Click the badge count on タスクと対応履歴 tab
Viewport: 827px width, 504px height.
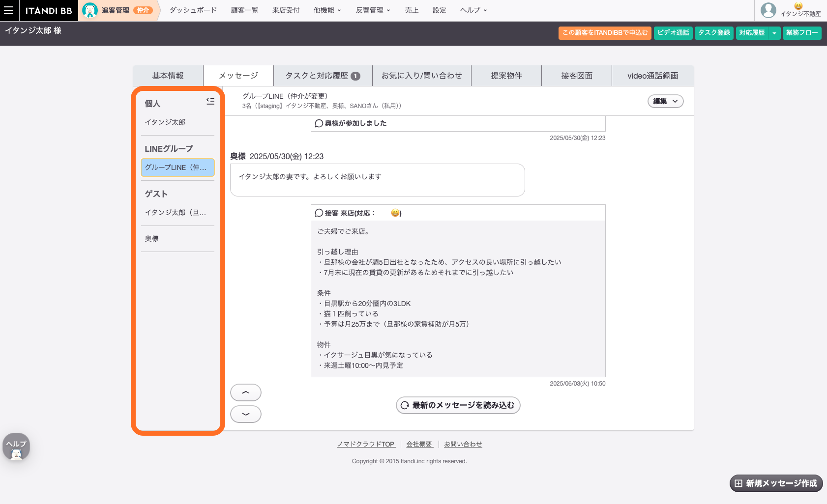[355, 76]
